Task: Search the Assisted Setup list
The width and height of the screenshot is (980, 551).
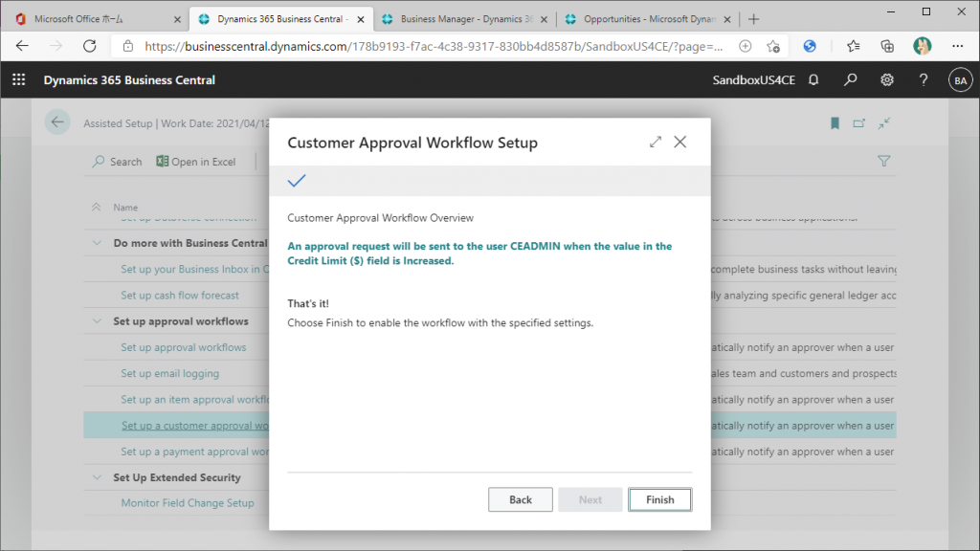Action: (x=117, y=162)
